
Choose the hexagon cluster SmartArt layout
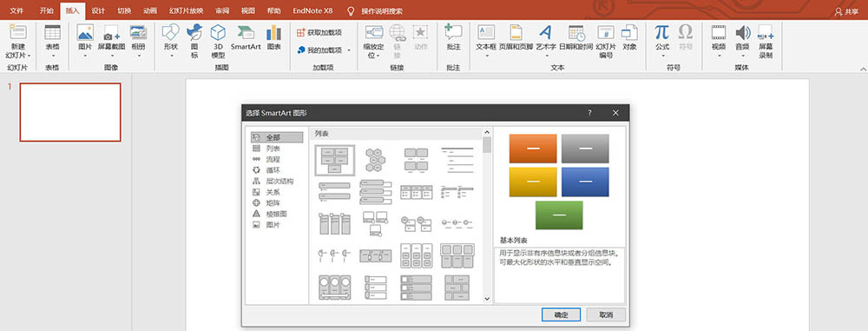376,160
